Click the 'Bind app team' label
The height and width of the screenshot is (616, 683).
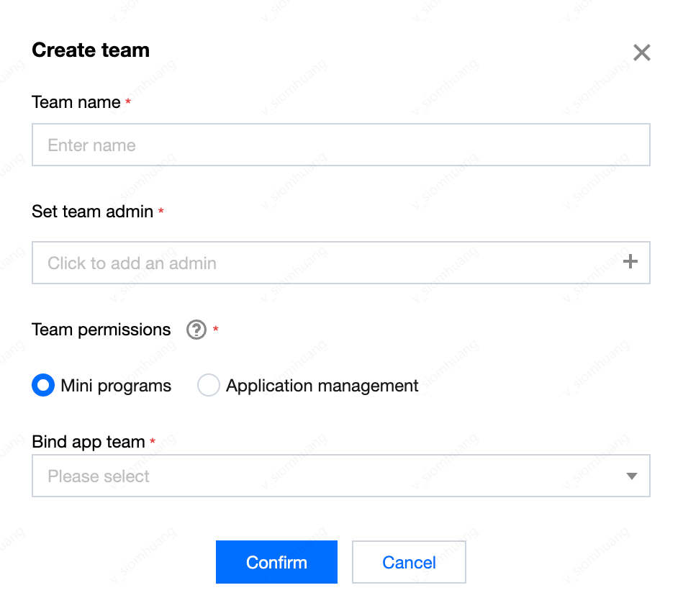(x=89, y=442)
